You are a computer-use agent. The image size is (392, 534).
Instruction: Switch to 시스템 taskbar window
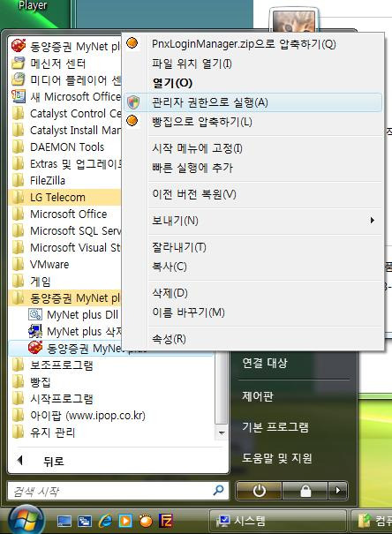277,521
